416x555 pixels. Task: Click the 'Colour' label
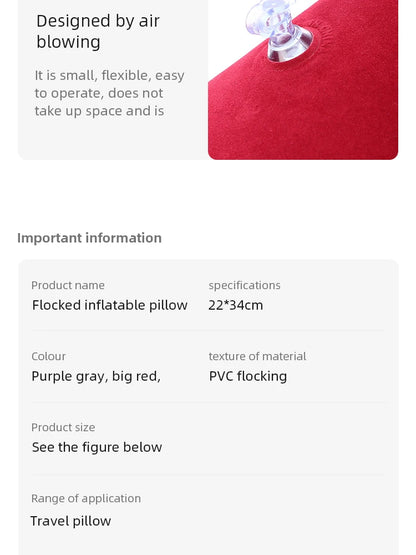49,356
